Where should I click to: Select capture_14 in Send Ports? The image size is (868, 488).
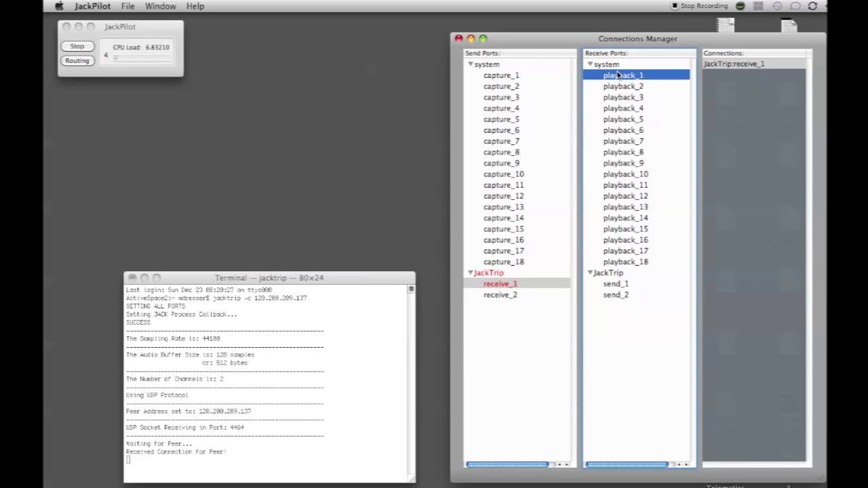504,218
